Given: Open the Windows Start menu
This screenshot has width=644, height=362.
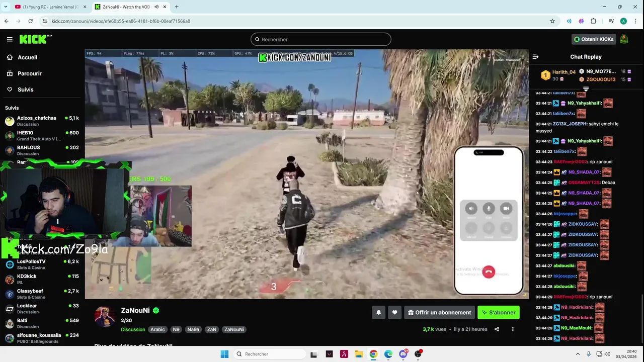Looking at the screenshot, I should click(x=224, y=354).
